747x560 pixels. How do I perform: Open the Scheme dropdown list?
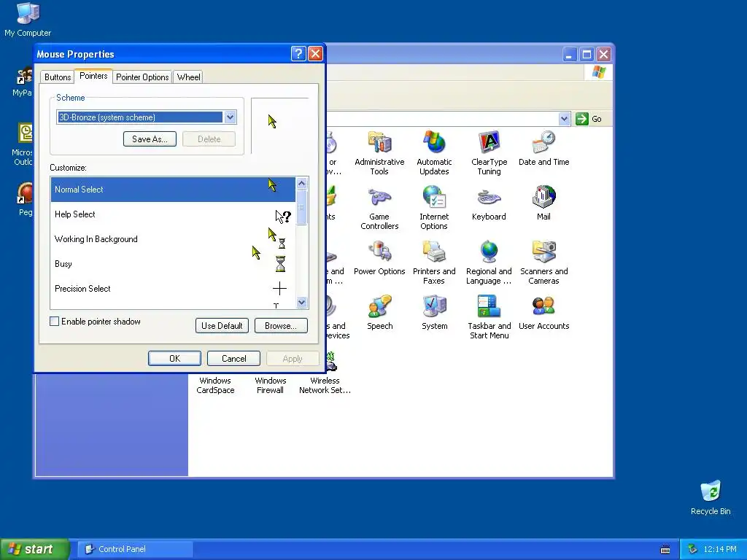coord(230,117)
